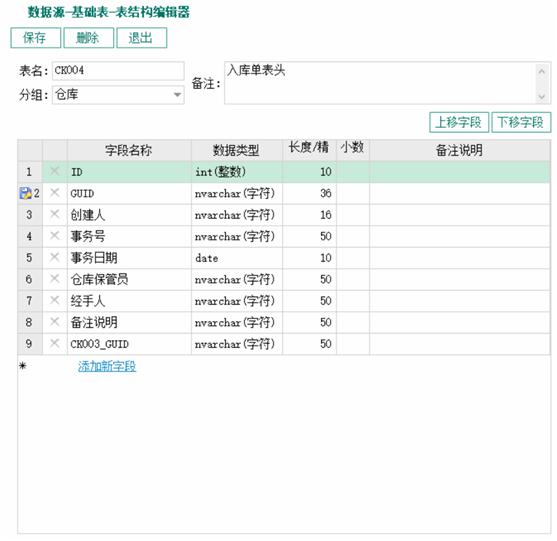This screenshot has height=541, width=557.
Task: Select data type cell of 事务日期 row
Action: click(x=237, y=258)
